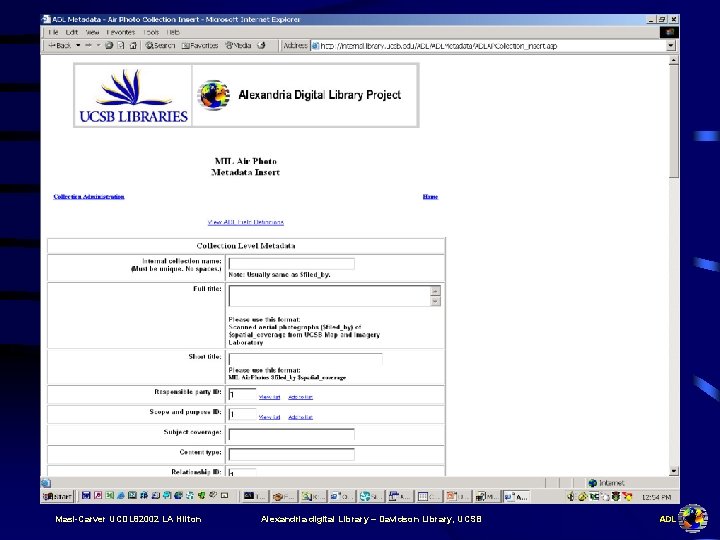Click Add to list for Scope and purpose ID

click(x=300, y=417)
